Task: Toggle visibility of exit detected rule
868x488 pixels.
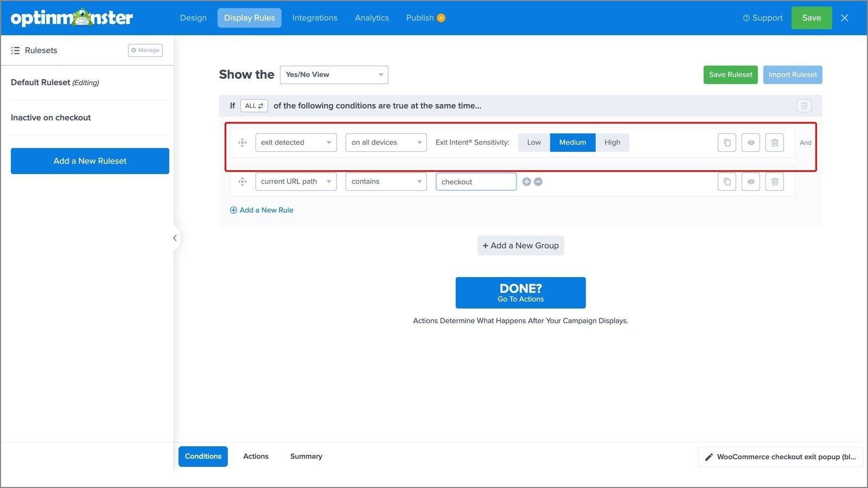Action: point(751,143)
